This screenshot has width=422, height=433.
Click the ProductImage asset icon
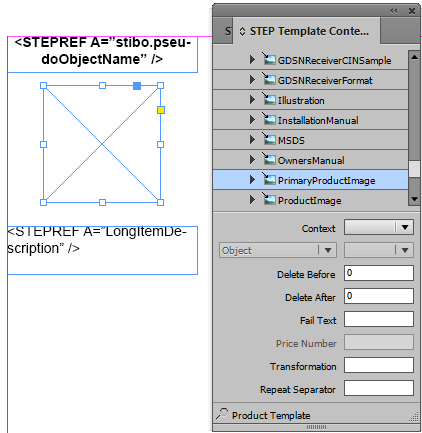269,199
